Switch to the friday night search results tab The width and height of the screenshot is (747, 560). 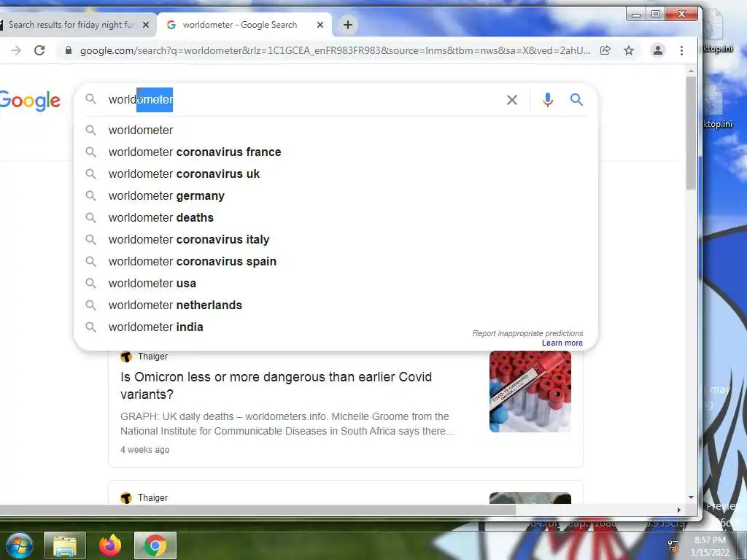pyautogui.click(x=71, y=25)
